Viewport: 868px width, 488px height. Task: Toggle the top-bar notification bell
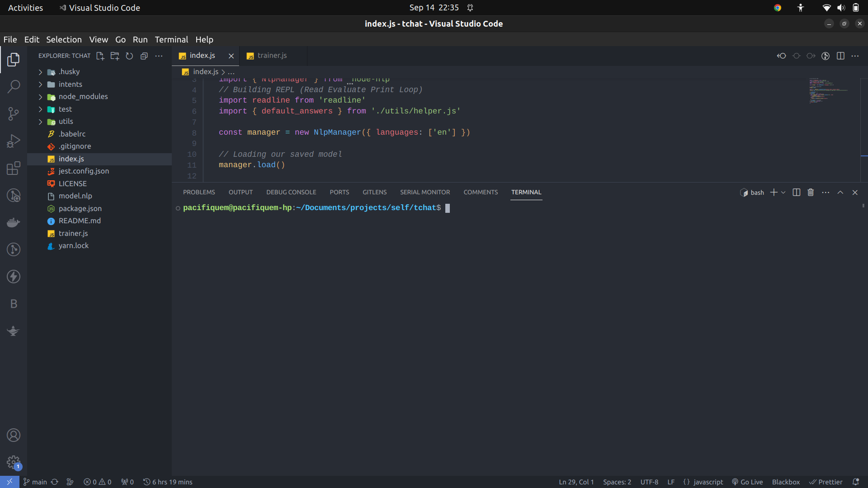470,8
